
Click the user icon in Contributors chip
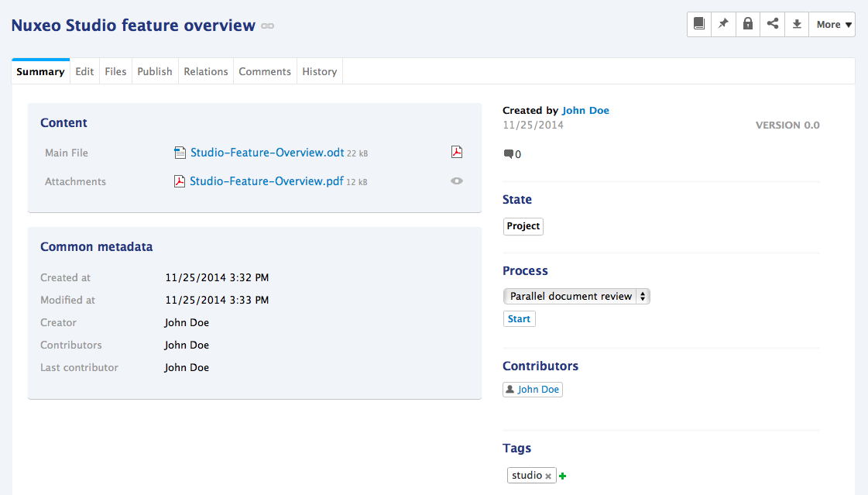pyautogui.click(x=509, y=389)
